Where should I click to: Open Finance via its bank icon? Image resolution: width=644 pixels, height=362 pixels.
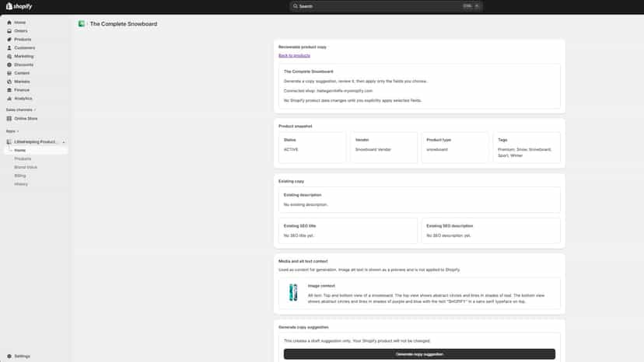[x=9, y=90]
